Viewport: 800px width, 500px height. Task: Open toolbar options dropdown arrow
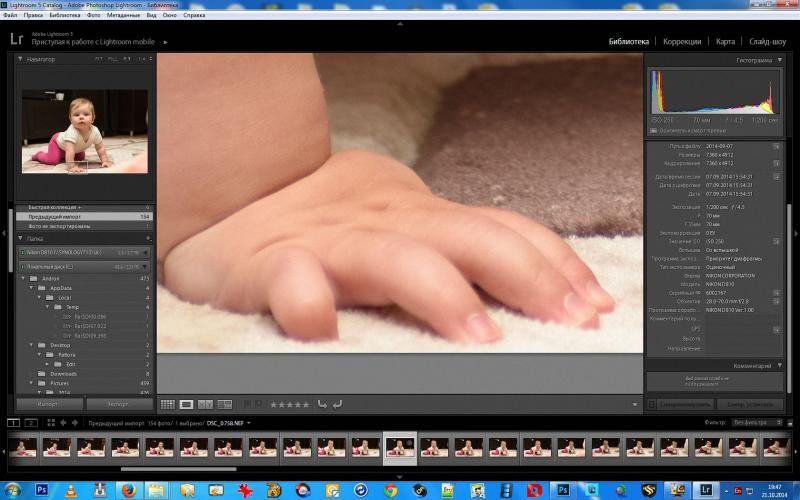coord(635,405)
